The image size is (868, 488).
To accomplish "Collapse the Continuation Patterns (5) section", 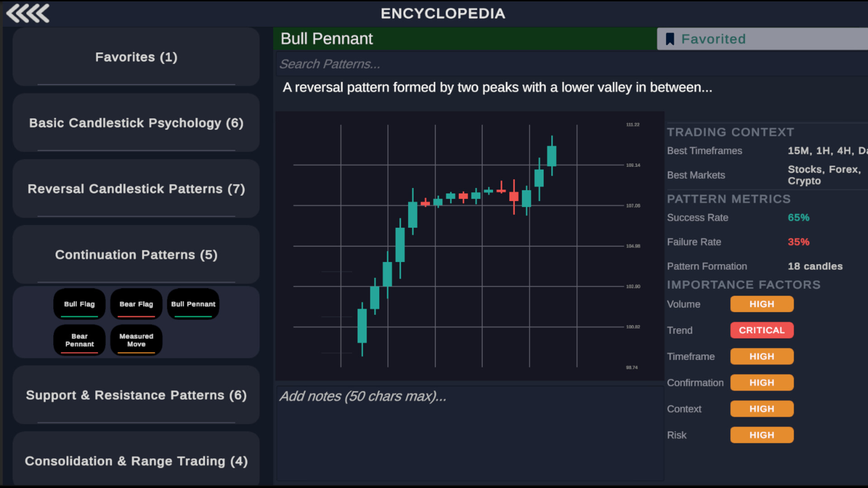I will pos(136,255).
